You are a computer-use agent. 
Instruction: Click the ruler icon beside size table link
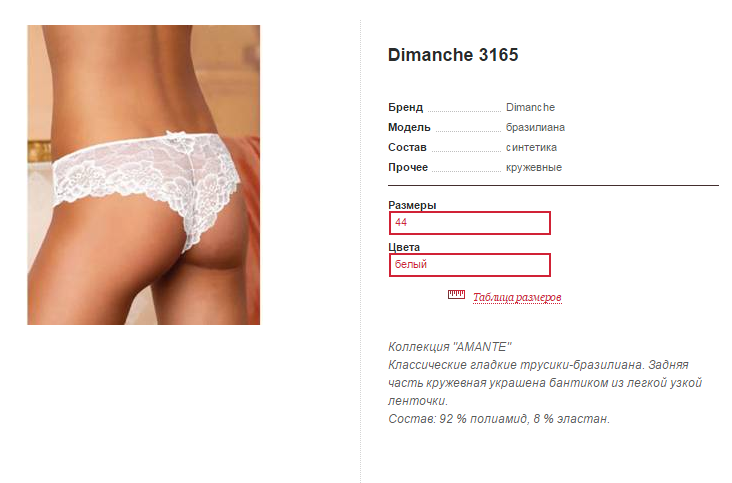click(456, 294)
